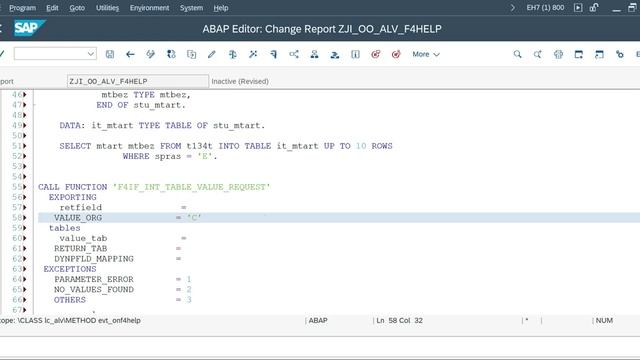The height and width of the screenshot is (360, 640).
Task: Click the Find next magnifier icon
Action: [x=538, y=54]
